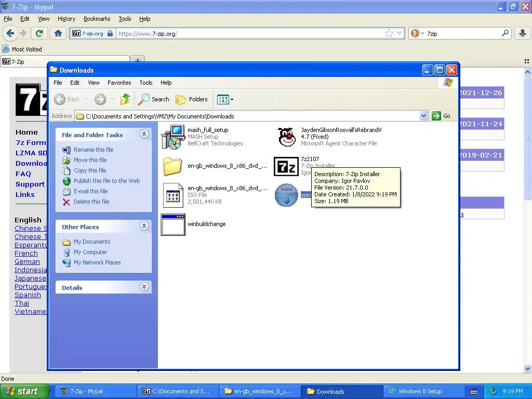Open Most Visited bookmarks folder
532x399 pixels.
(x=22, y=49)
